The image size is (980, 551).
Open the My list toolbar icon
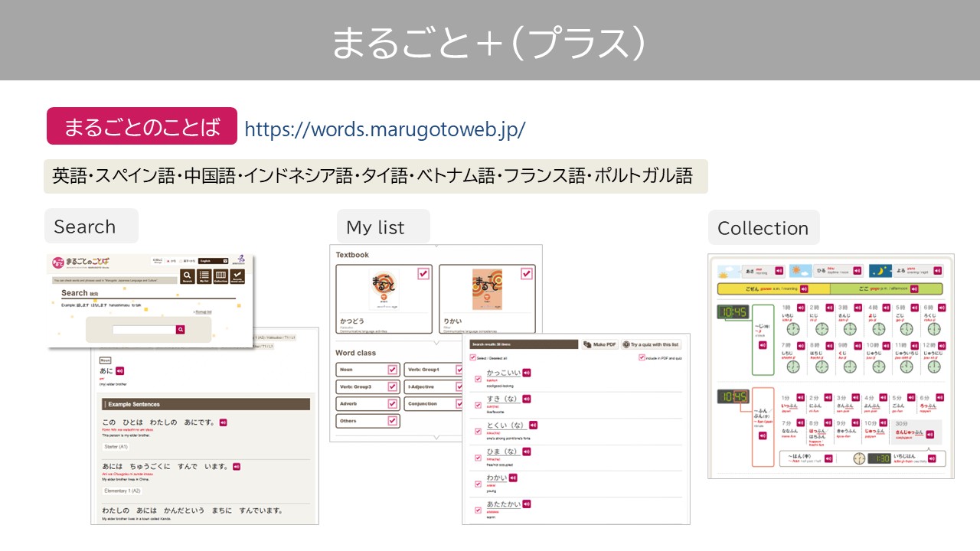tap(204, 277)
